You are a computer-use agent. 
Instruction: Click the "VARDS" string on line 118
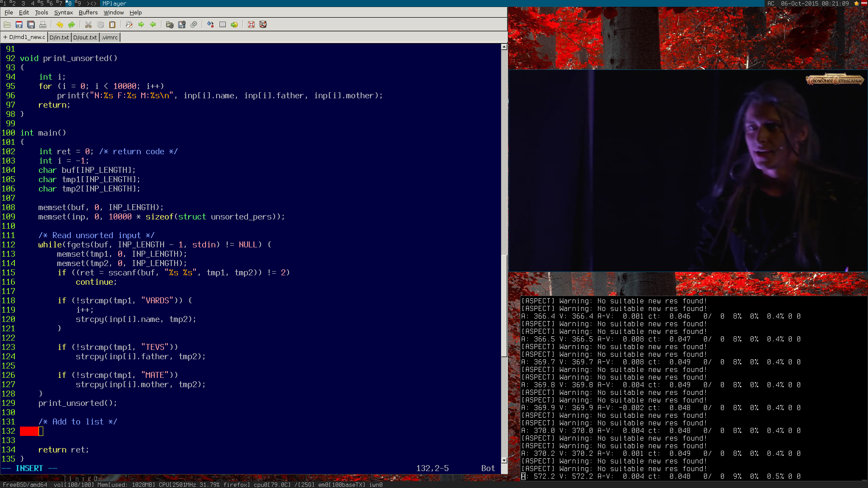pos(157,301)
